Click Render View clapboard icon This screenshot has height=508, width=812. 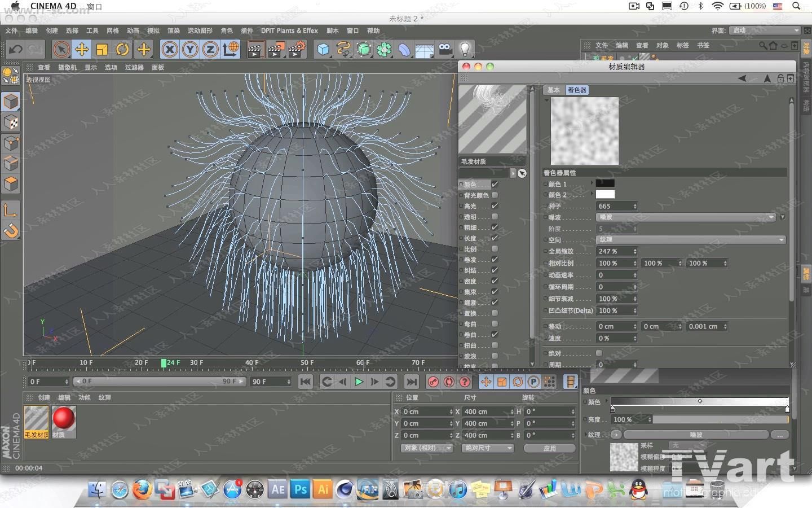click(x=255, y=50)
